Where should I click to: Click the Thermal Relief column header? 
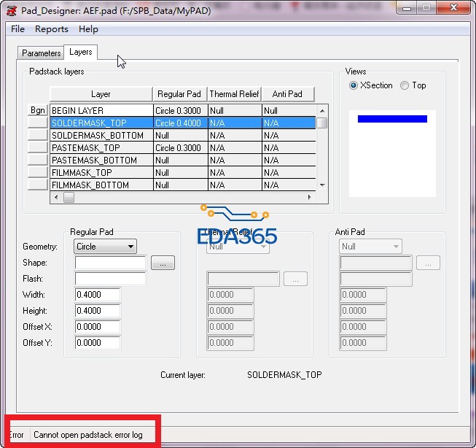coord(235,94)
